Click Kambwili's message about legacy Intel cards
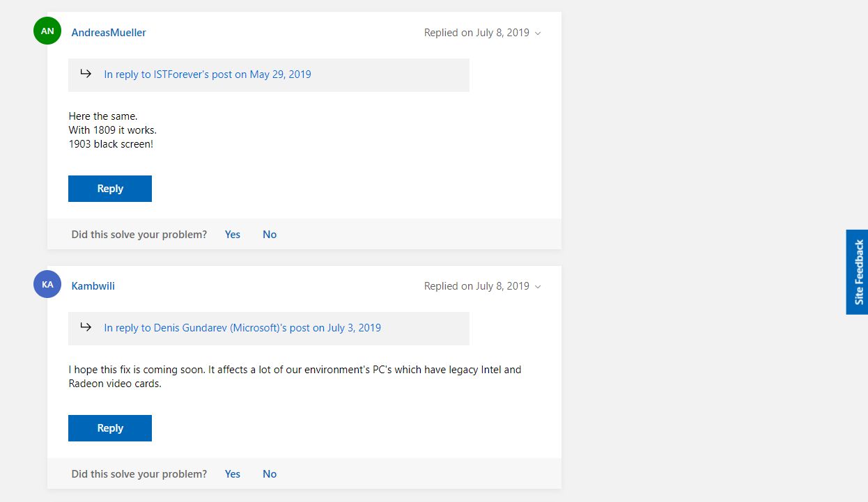868x502 pixels. 295,377
